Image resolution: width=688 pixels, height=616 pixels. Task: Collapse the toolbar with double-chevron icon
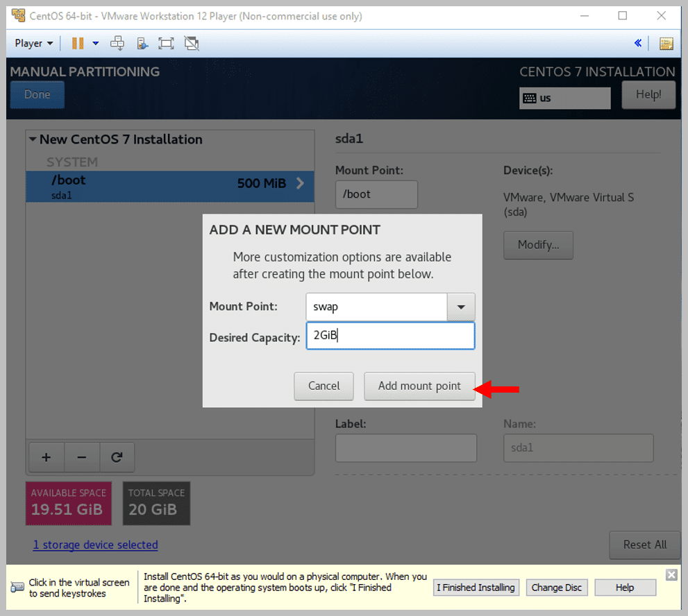[638, 43]
